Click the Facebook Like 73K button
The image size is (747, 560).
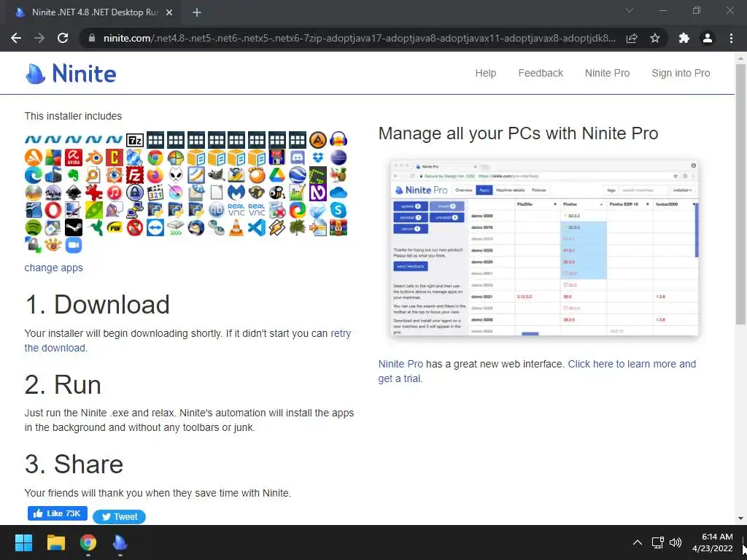(58, 513)
